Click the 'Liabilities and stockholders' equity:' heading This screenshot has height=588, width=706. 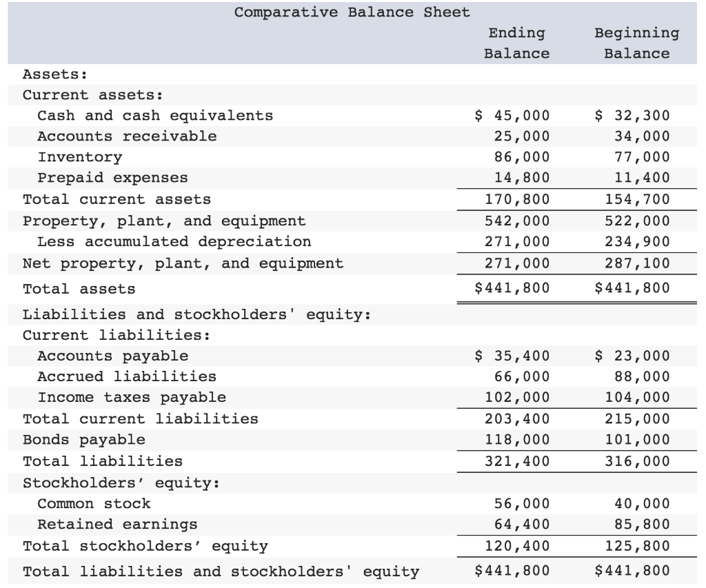[197, 315]
